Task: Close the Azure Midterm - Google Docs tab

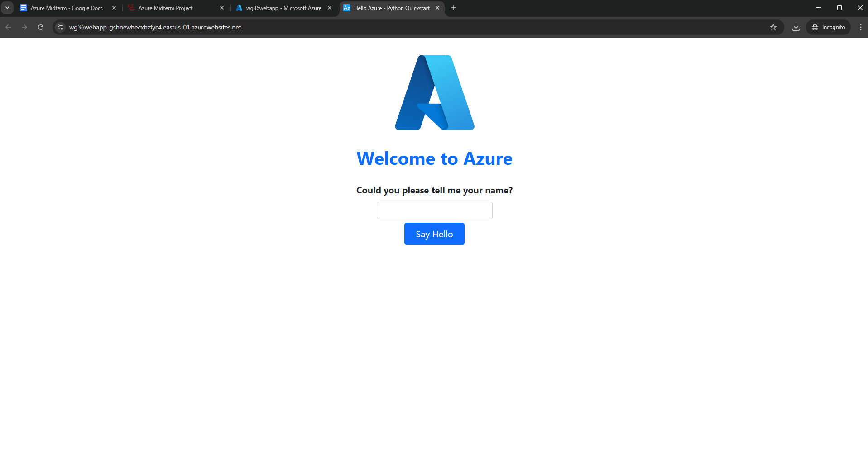Action: (x=114, y=8)
